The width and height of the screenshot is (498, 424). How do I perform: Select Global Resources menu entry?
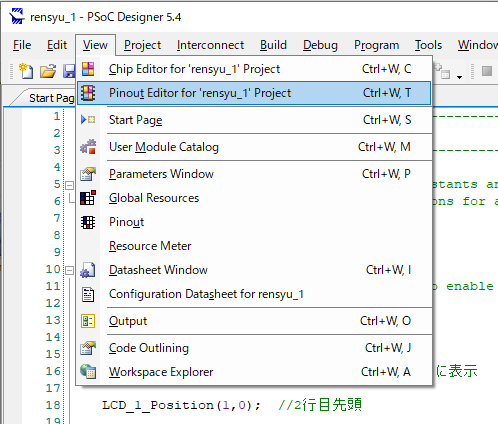click(x=255, y=198)
